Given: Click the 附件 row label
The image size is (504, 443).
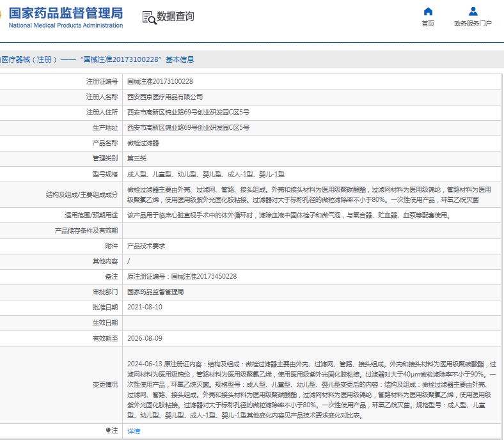Looking at the screenshot, I should click(111, 246).
